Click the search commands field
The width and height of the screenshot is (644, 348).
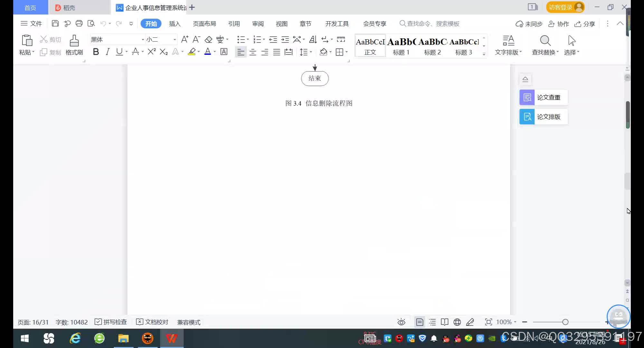point(430,24)
